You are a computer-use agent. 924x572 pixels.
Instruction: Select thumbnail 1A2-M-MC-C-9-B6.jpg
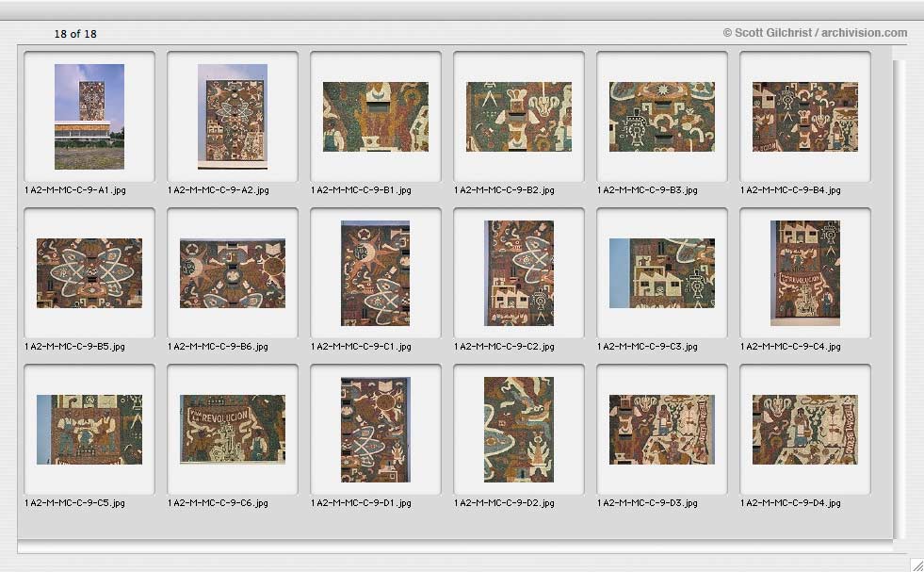[x=233, y=273]
